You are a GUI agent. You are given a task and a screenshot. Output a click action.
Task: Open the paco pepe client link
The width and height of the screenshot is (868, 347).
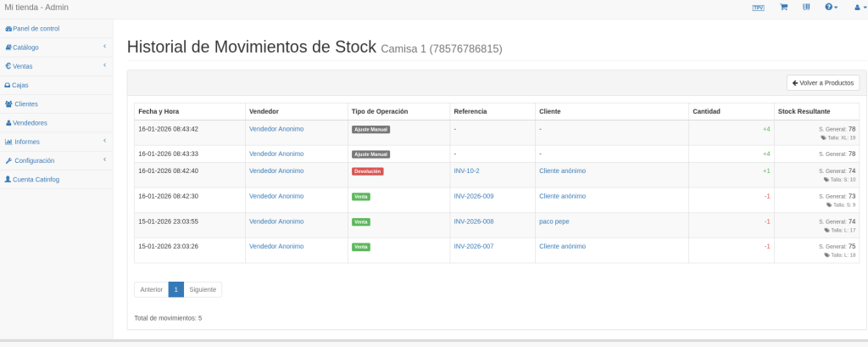point(555,221)
